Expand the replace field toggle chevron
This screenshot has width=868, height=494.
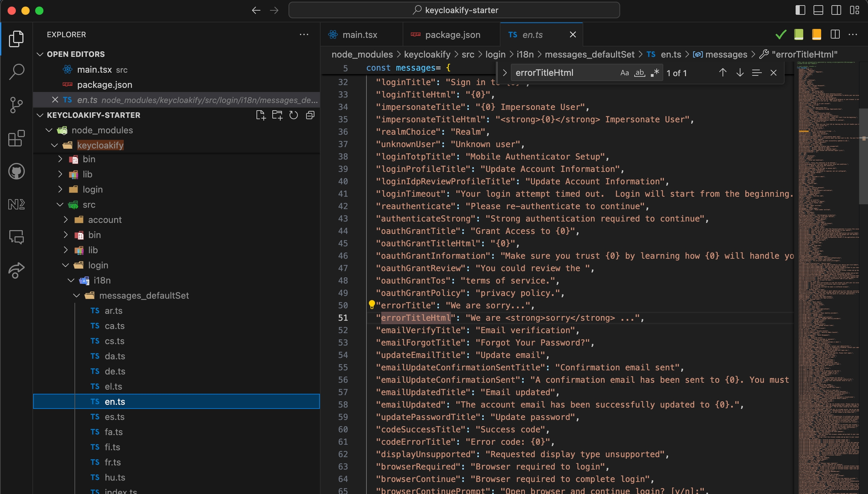[505, 73]
